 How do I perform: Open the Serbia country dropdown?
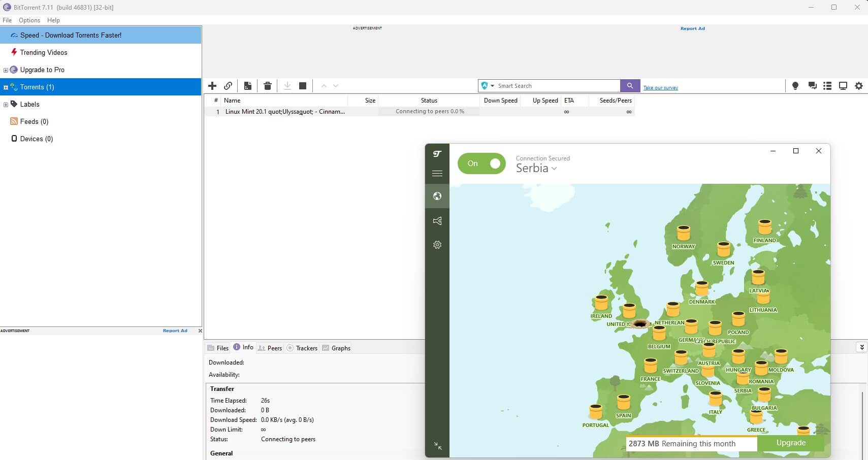point(536,168)
